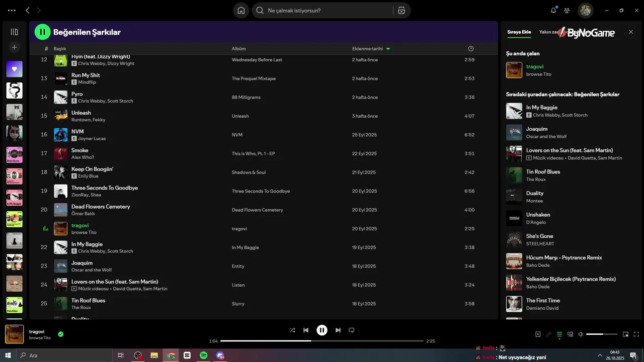Click The First Time by Damiano David
Screen dimensions: 644x362
[543, 301]
